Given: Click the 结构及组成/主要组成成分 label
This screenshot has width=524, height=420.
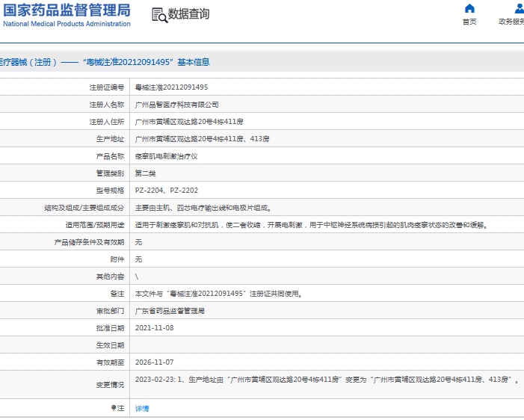Looking at the screenshot, I should [84, 208].
